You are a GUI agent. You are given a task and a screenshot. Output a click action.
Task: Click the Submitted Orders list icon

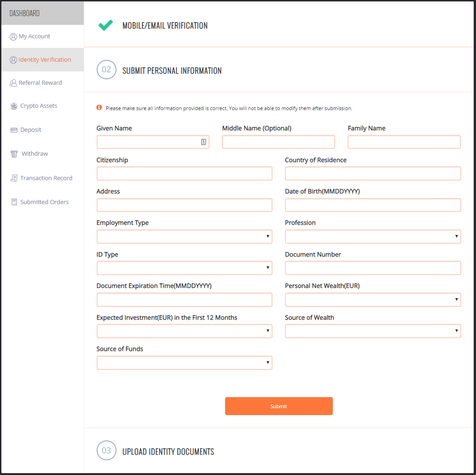pos(14,202)
